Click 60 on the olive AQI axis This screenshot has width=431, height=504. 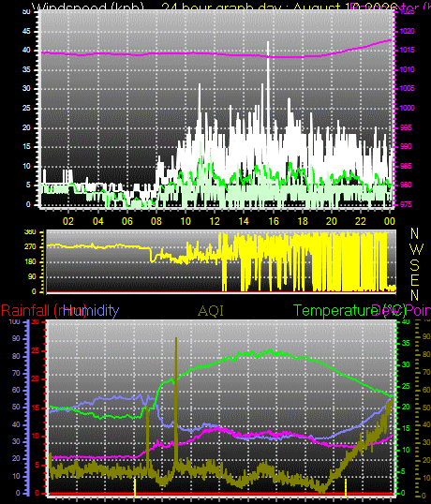pos(426,390)
